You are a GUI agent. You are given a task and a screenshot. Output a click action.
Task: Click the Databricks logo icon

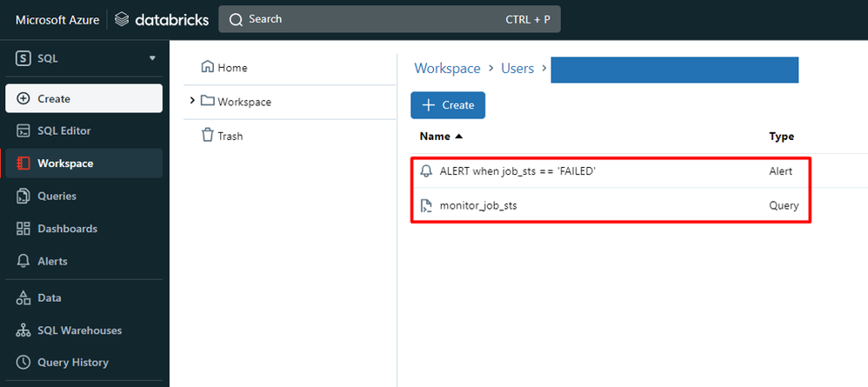point(122,20)
